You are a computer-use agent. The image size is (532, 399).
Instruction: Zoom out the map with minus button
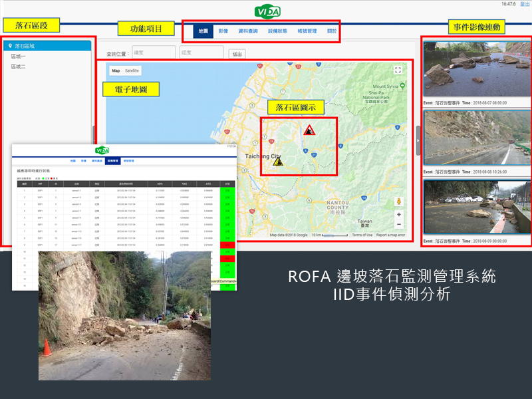(398, 225)
